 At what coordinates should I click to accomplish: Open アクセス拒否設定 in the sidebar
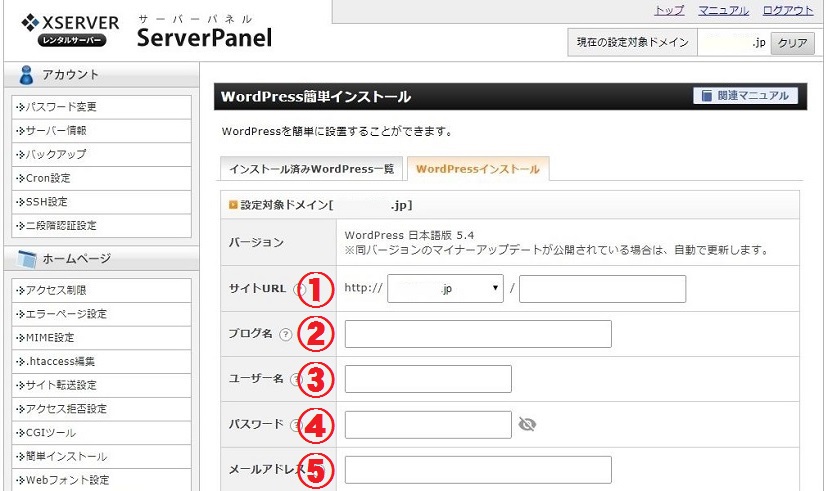(x=101, y=409)
